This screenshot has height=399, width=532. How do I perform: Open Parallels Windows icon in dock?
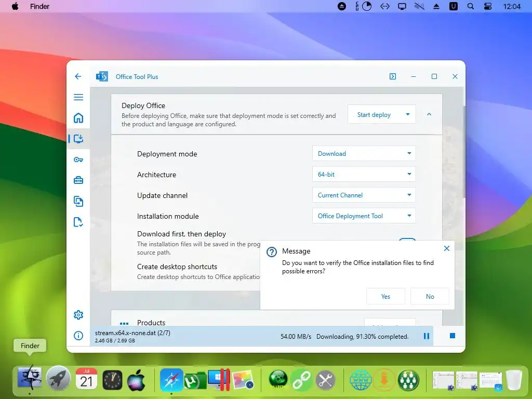point(219,379)
